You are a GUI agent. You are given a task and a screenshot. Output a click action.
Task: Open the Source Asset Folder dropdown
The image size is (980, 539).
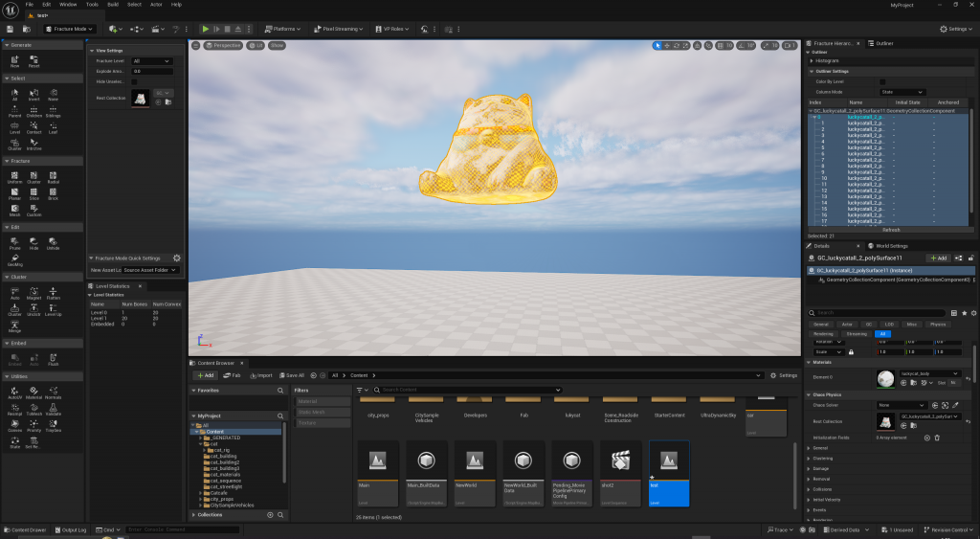(150, 270)
